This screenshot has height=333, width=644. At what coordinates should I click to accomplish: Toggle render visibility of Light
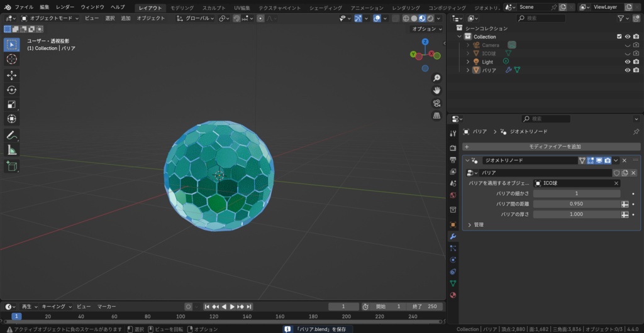coord(636,62)
